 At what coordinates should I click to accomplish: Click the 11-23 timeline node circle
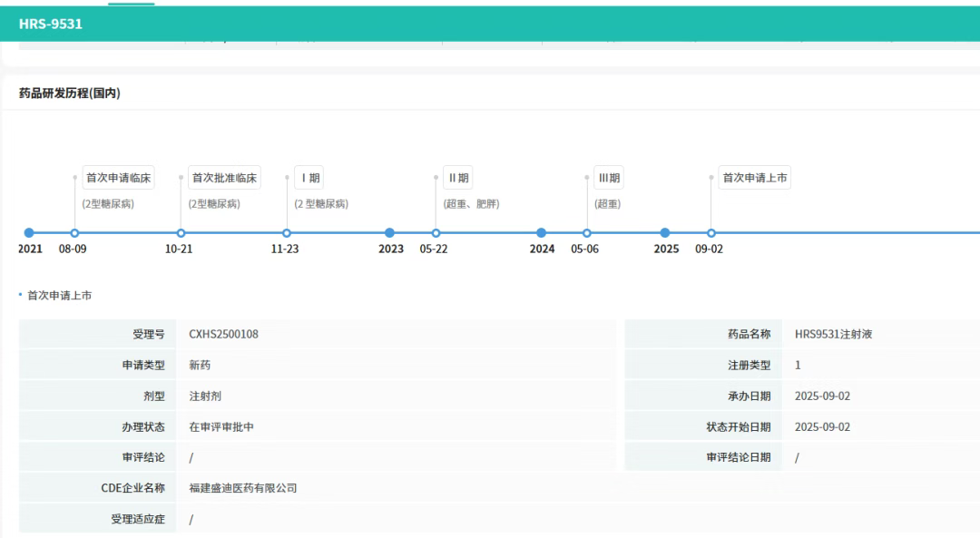click(287, 233)
